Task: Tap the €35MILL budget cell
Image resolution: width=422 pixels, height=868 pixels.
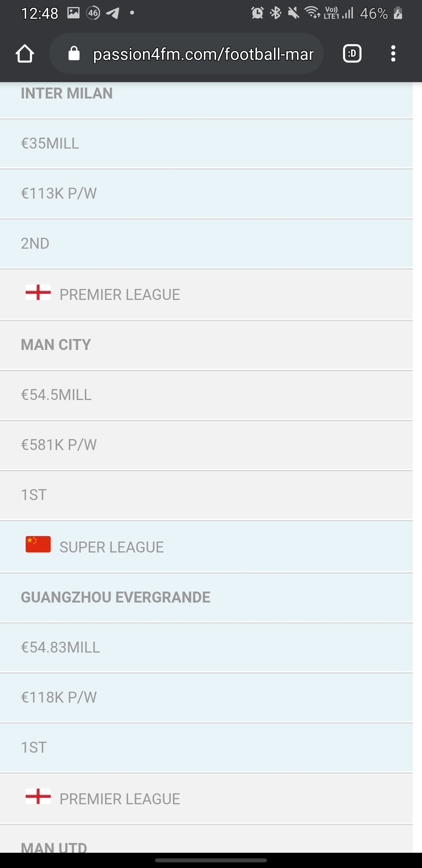Action: [50, 143]
